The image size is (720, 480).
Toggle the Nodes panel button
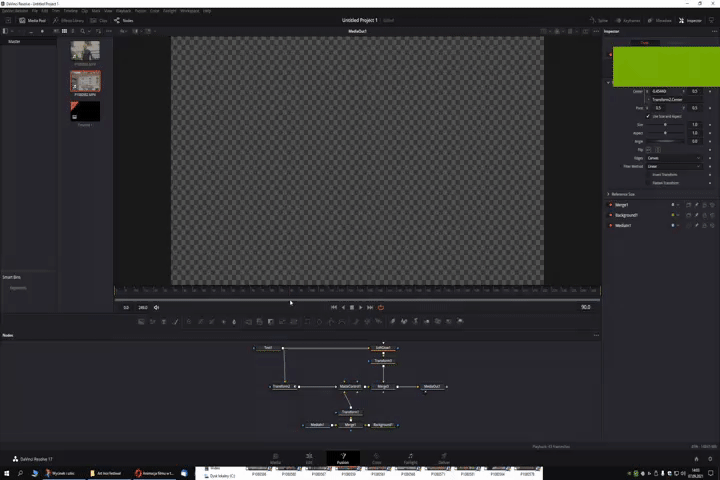(x=124, y=20)
